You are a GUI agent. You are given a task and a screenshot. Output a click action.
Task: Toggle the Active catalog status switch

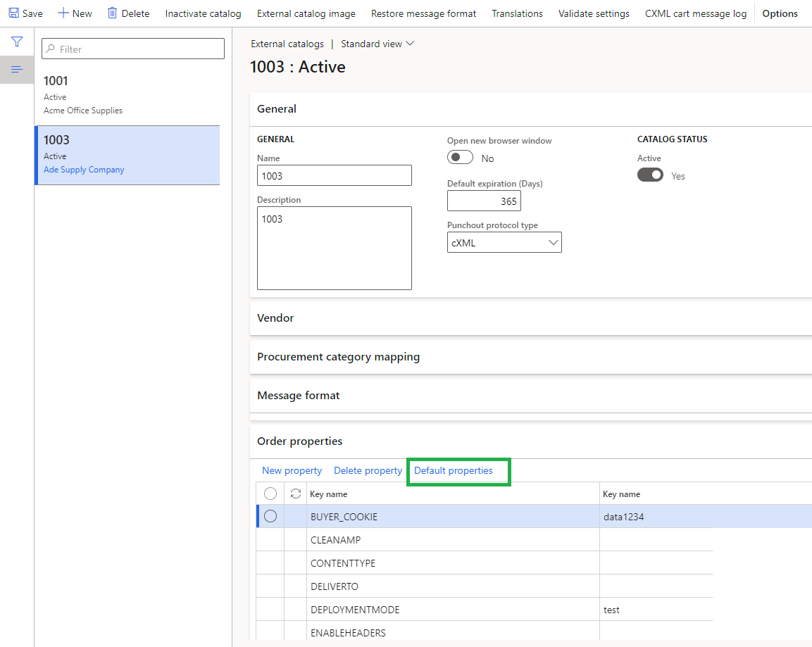[x=650, y=175]
